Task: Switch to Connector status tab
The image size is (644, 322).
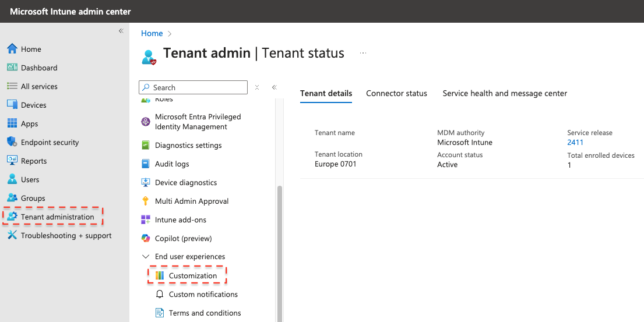Action: pos(396,93)
